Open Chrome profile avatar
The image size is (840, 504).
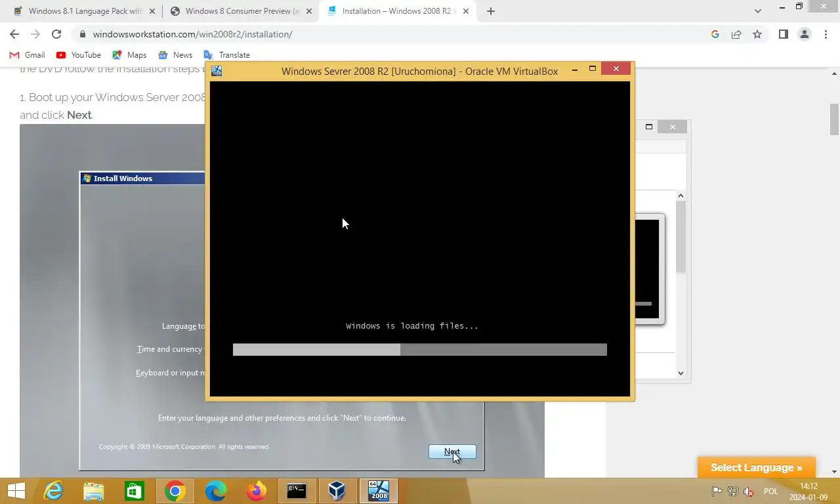[805, 34]
